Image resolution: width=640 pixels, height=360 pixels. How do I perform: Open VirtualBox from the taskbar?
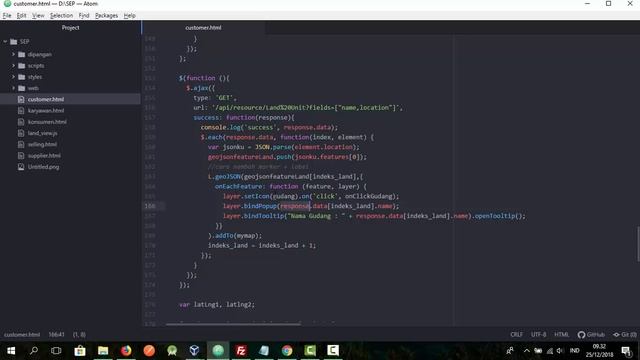click(195, 351)
